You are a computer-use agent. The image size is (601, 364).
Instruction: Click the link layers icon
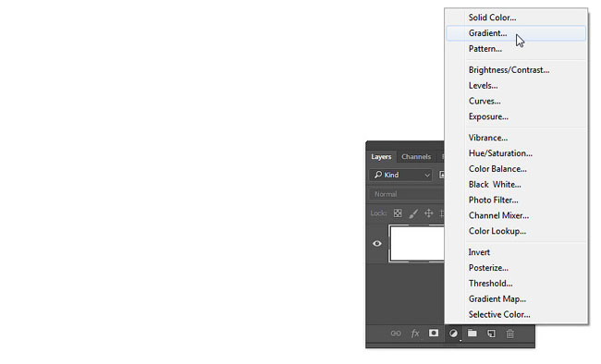click(396, 334)
